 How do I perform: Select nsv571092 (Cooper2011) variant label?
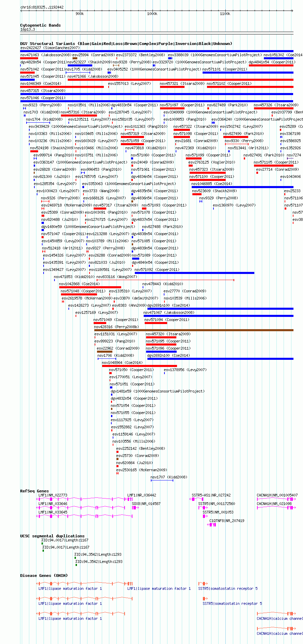157,270
